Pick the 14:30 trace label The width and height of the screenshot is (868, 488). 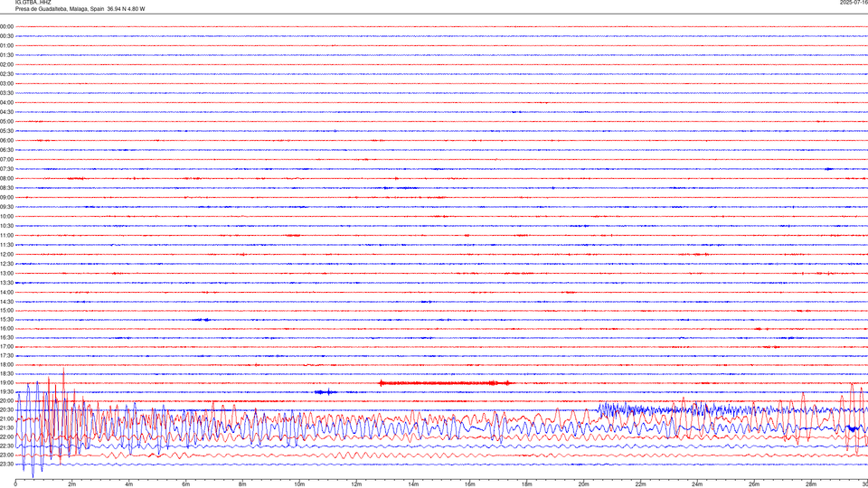pos(6,302)
